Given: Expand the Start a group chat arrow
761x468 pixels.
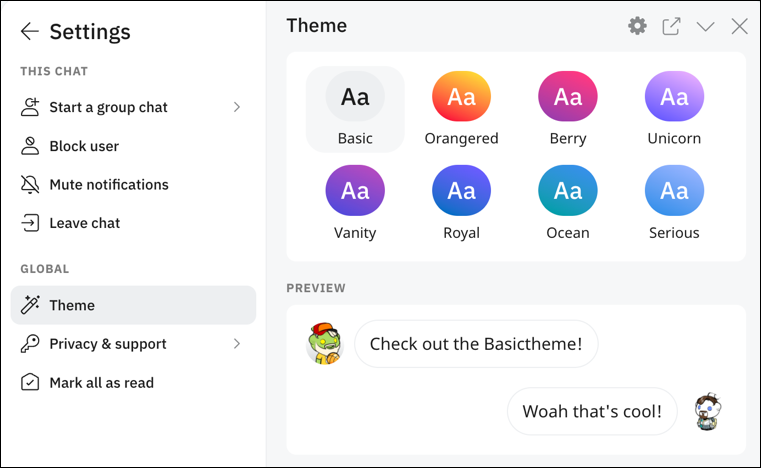Looking at the screenshot, I should [x=237, y=107].
